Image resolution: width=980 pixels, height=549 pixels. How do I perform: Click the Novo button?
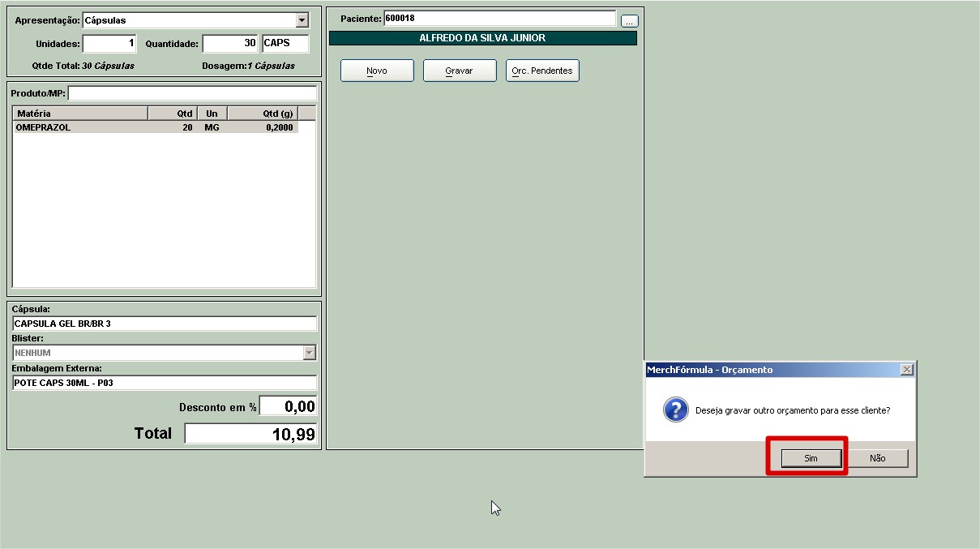tap(377, 71)
